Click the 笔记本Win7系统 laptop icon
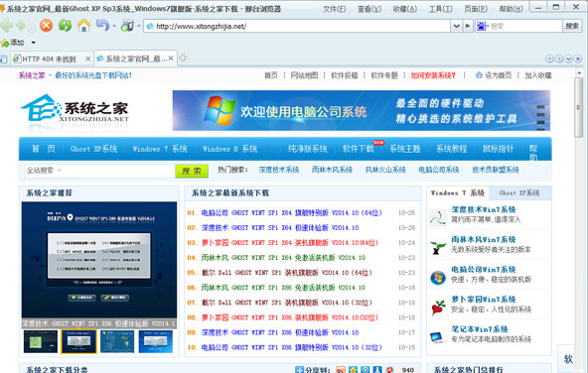This screenshot has width=588, height=373. [x=437, y=337]
